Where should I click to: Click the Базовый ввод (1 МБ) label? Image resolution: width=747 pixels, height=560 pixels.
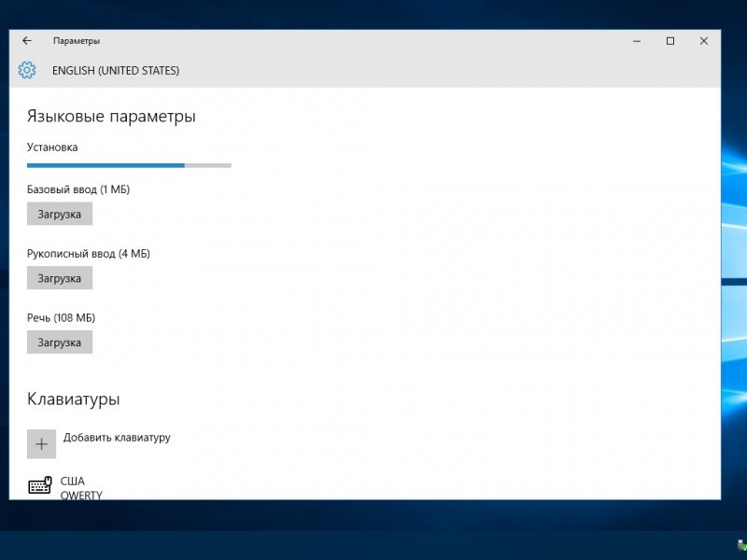pos(78,189)
